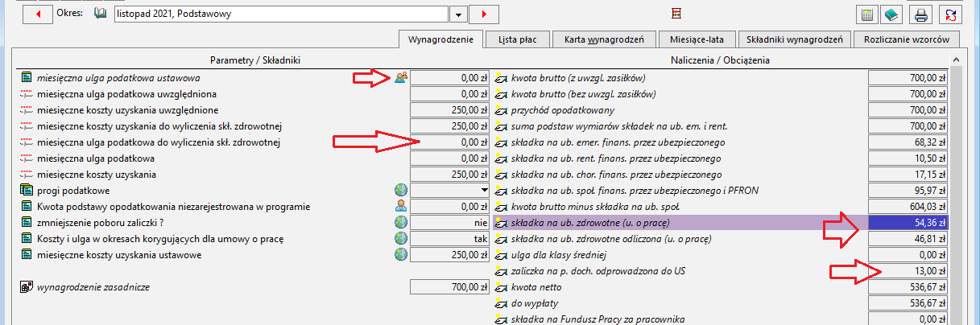The width and height of the screenshot is (980, 325).
Task: Click icon before 'kwota netto'
Action: (x=500, y=287)
